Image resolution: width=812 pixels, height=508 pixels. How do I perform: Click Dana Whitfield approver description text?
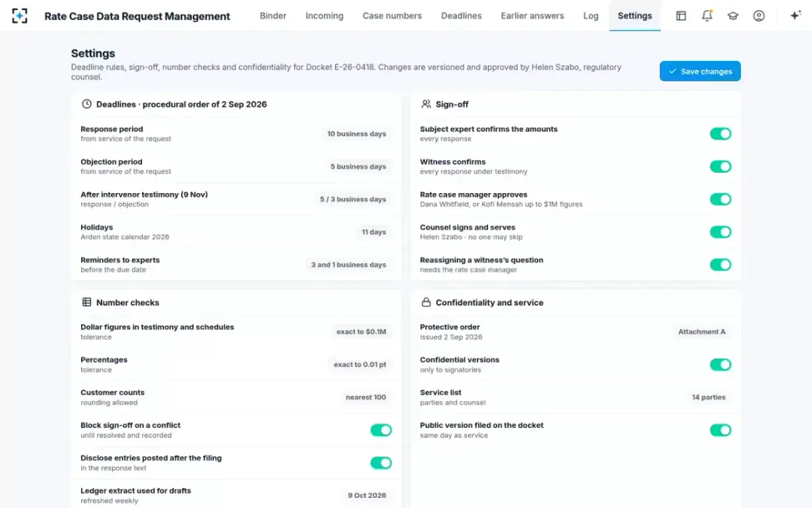501,204
